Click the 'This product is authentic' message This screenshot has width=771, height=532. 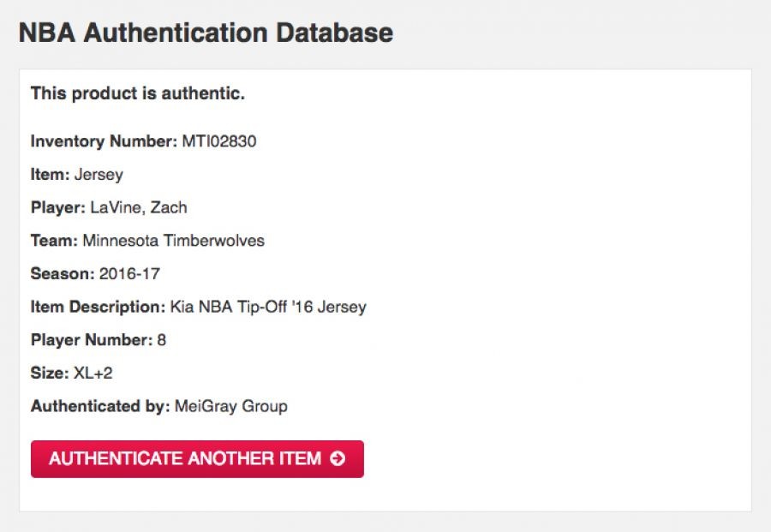tap(138, 93)
